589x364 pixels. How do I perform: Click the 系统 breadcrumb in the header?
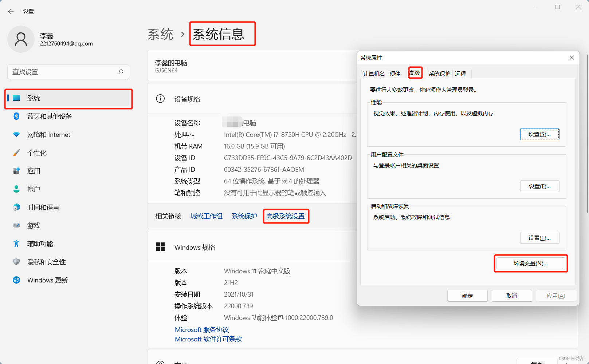[x=160, y=34]
